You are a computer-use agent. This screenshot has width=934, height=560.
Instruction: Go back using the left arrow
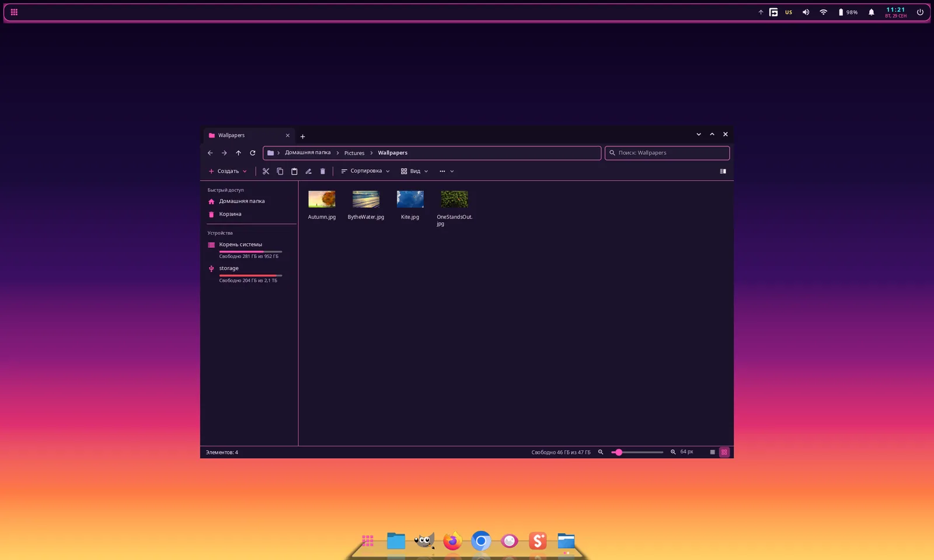(x=210, y=153)
